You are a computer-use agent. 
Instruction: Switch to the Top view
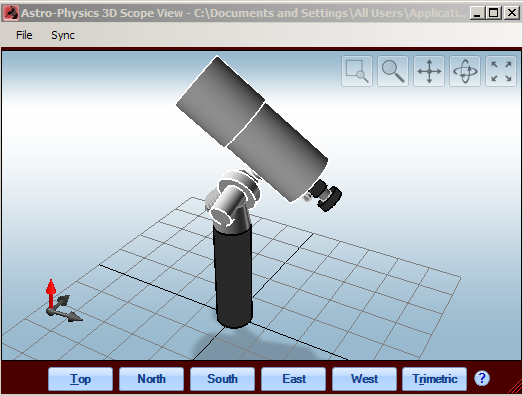point(80,379)
